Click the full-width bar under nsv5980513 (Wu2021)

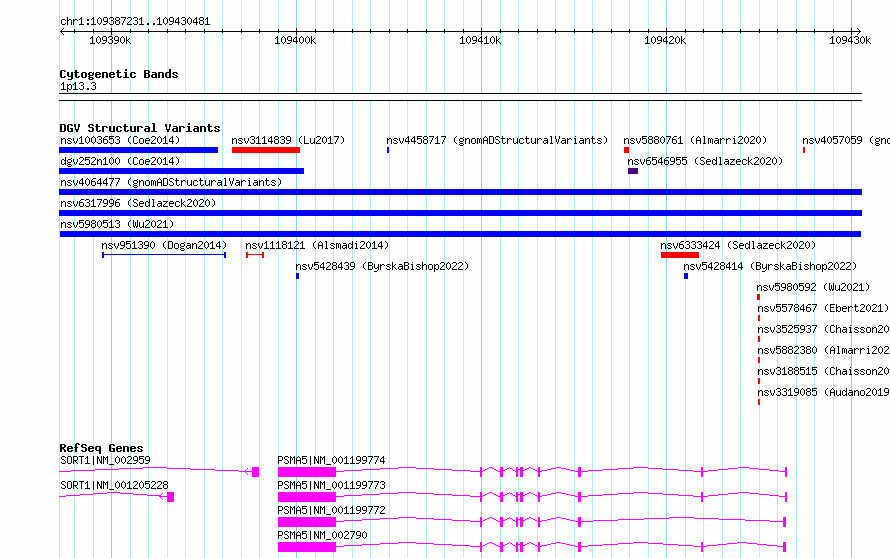coord(460,234)
